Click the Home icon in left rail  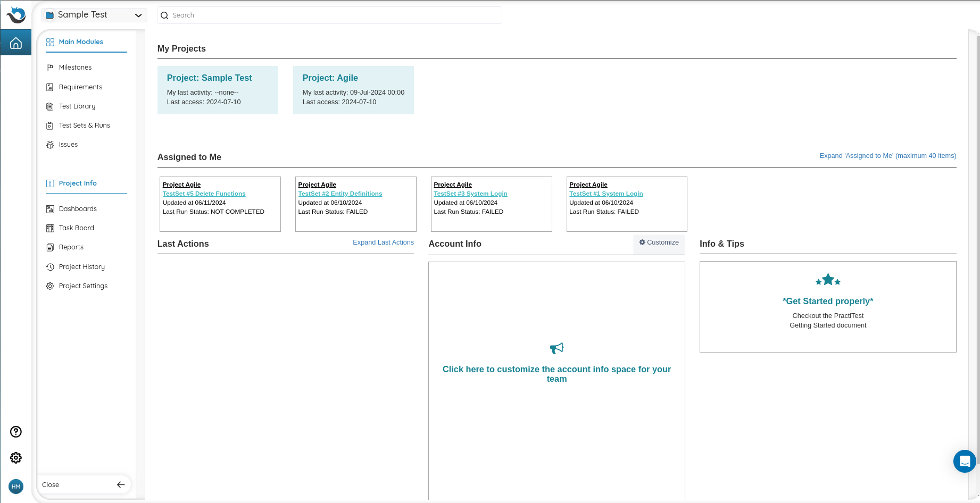pyautogui.click(x=16, y=43)
